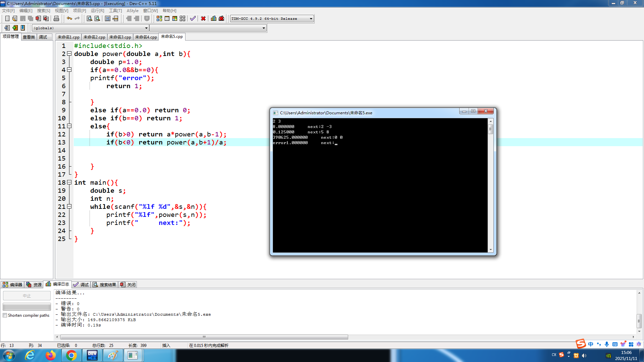Click the Print toolbar icon

tap(56, 18)
